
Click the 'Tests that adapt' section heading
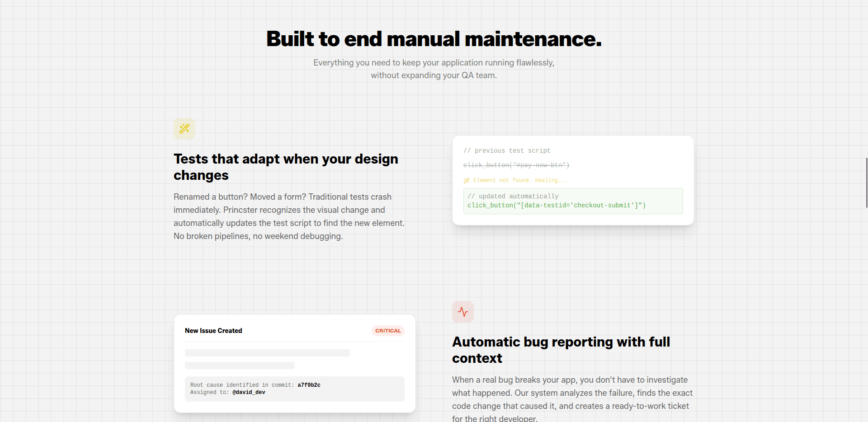(x=286, y=167)
